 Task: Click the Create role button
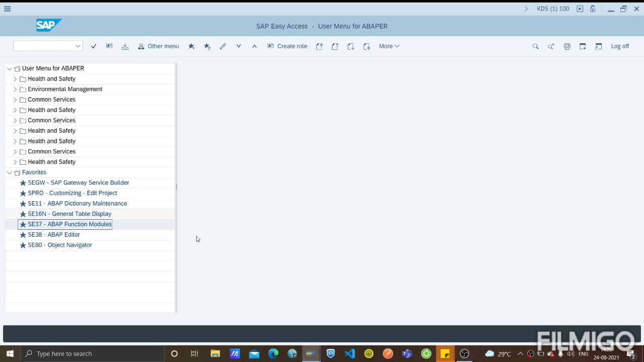click(x=287, y=46)
